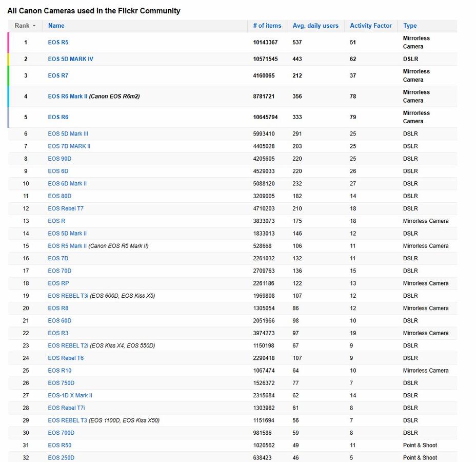
Task: Sort by the Type column header
Action: click(x=410, y=26)
